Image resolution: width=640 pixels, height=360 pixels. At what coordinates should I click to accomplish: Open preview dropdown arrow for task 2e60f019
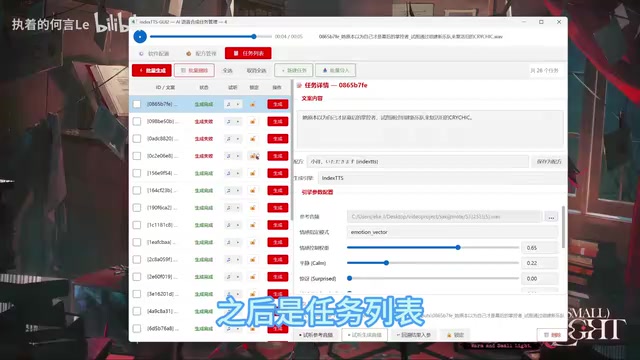coord(238,277)
